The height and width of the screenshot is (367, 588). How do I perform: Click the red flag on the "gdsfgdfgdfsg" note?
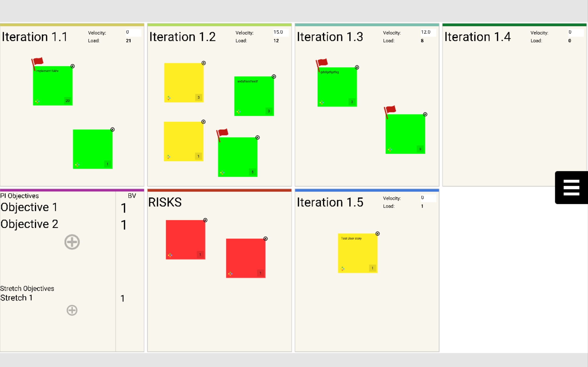click(322, 63)
